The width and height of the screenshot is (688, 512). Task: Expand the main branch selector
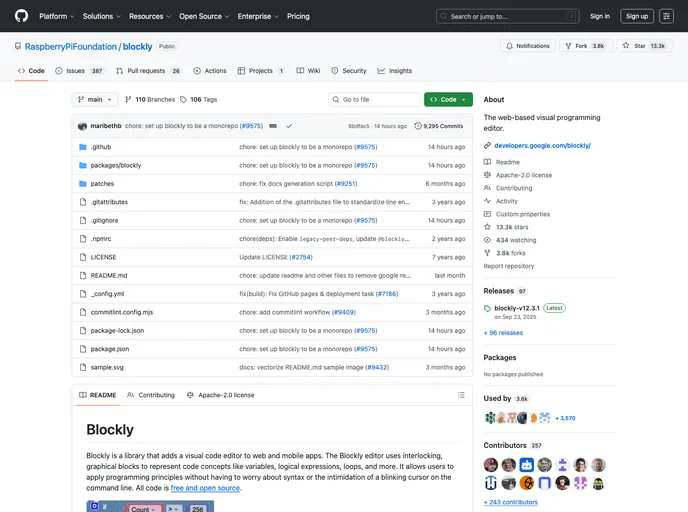pos(95,100)
